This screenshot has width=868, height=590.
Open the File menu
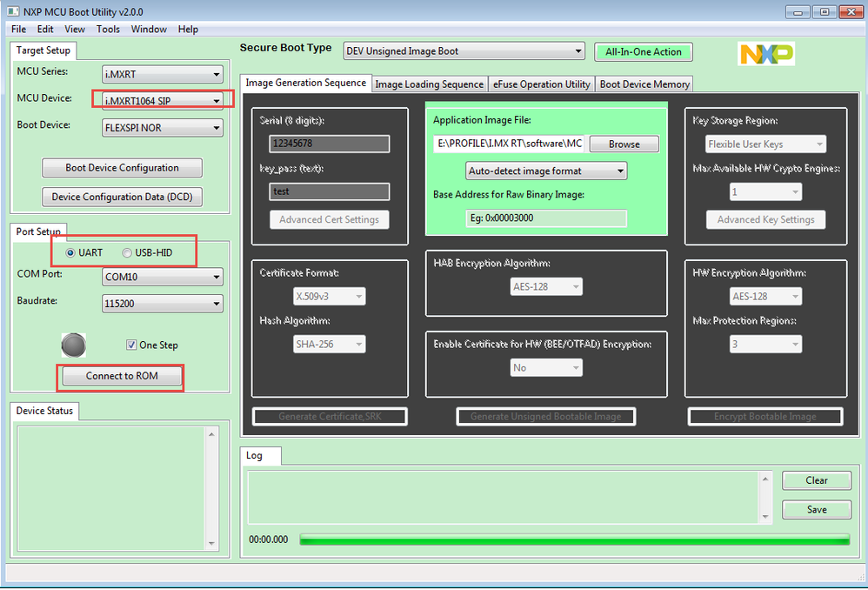point(18,29)
